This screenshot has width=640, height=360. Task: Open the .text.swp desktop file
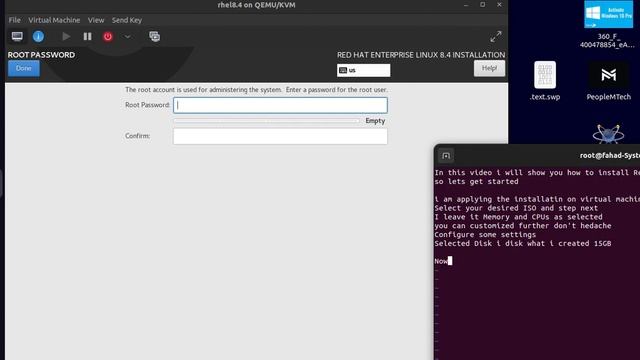pos(545,81)
